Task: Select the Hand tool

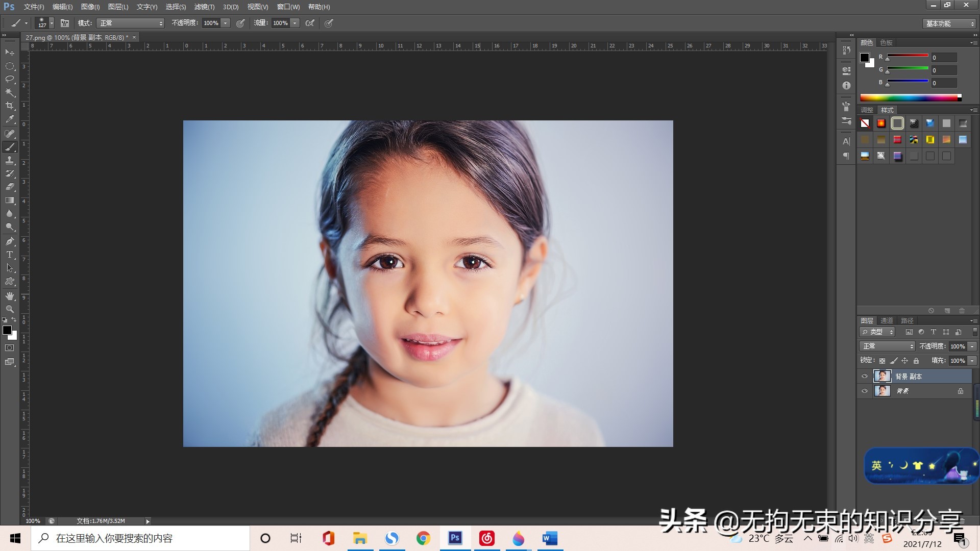Action: coord(10,296)
